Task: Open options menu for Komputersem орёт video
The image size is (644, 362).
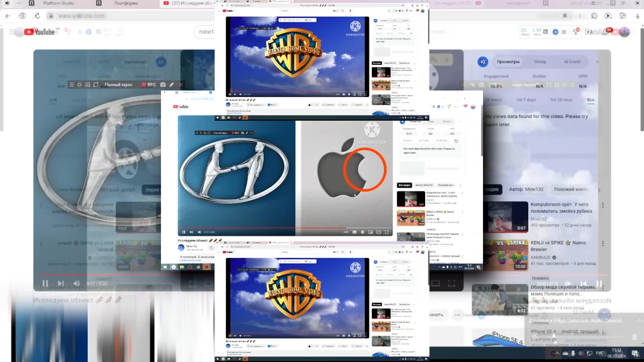Action: 603,205
